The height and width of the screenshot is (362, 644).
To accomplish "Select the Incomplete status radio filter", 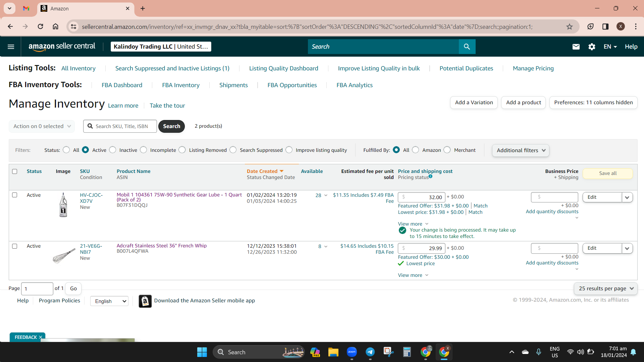I will coord(144,150).
